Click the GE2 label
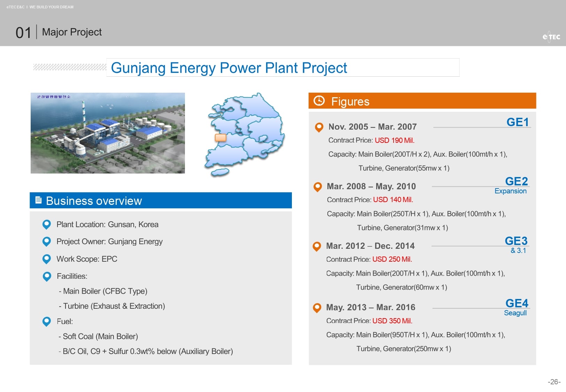The height and width of the screenshot is (392, 566). (517, 181)
